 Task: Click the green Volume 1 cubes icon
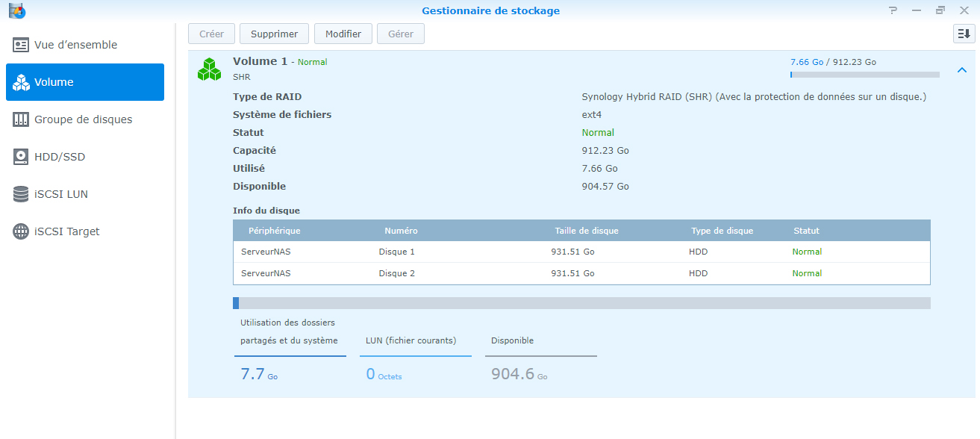pyautogui.click(x=209, y=69)
